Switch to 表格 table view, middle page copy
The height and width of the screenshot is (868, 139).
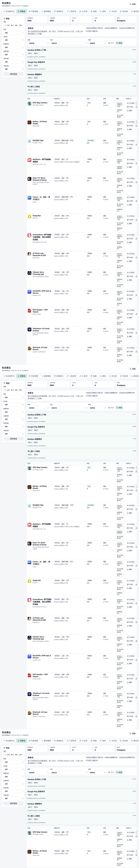tap(119, 408)
